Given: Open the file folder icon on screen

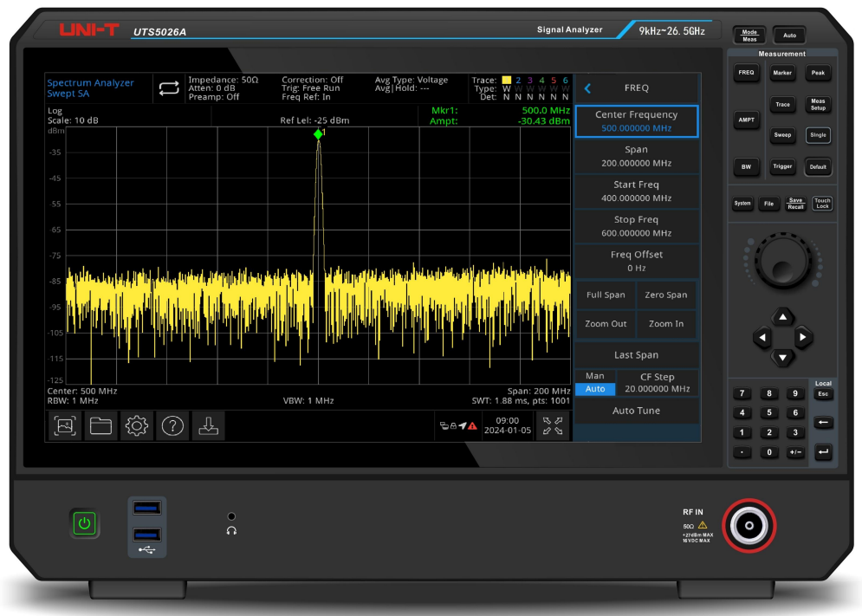Looking at the screenshot, I should pyautogui.click(x=101, y=425).
